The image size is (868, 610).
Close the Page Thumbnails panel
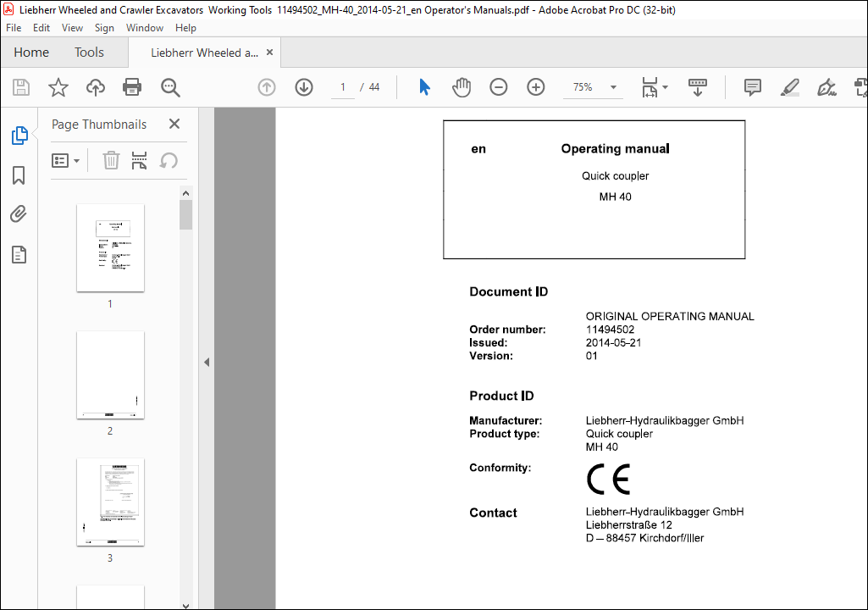[x=174, y=124]
